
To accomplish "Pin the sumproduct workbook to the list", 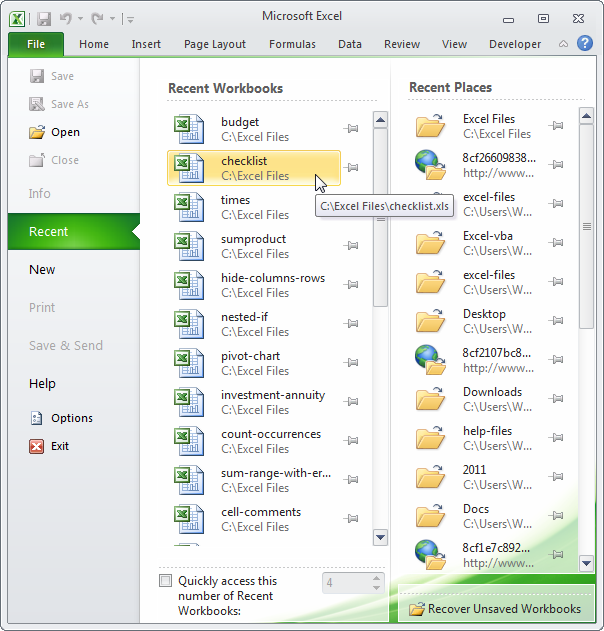I will coord(351,245).
